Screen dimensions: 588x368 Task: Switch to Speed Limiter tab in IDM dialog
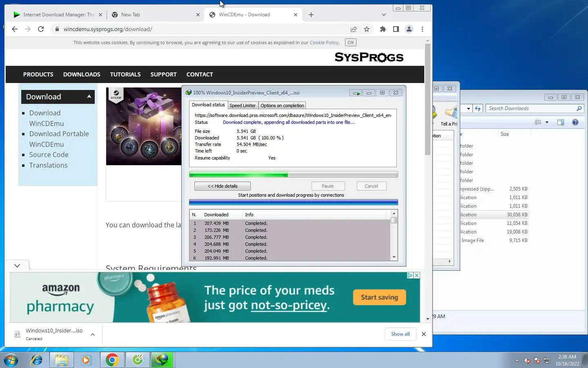(243, 105)
